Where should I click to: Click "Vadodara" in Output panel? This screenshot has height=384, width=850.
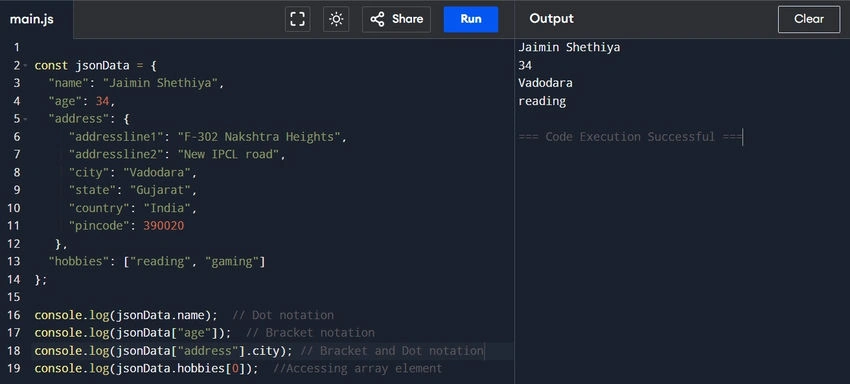pos(545,84)
